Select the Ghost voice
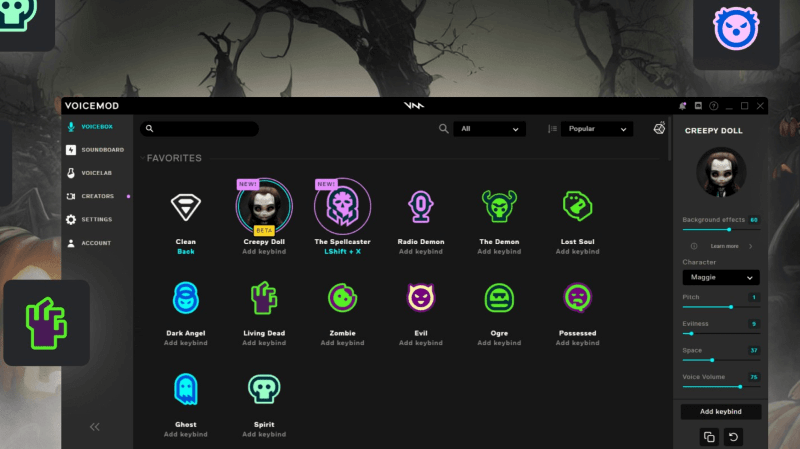The width and height of the screenshot is (800, 449). (x=186, y=388)
